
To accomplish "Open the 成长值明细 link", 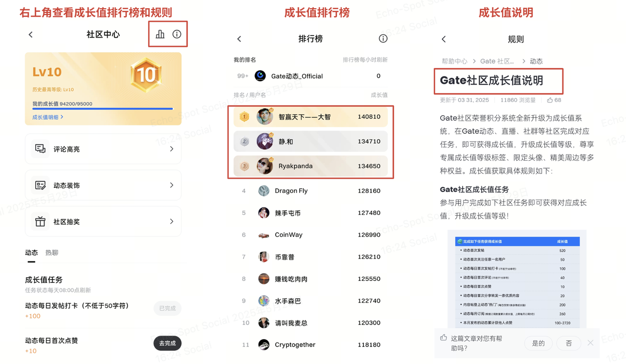I will pyautogui.click(x=47, y=117).
